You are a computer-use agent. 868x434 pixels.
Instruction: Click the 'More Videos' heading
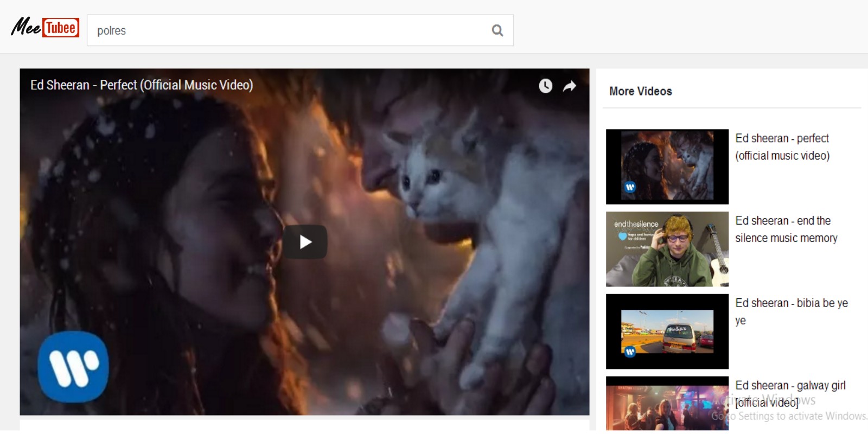pos(641,91)
